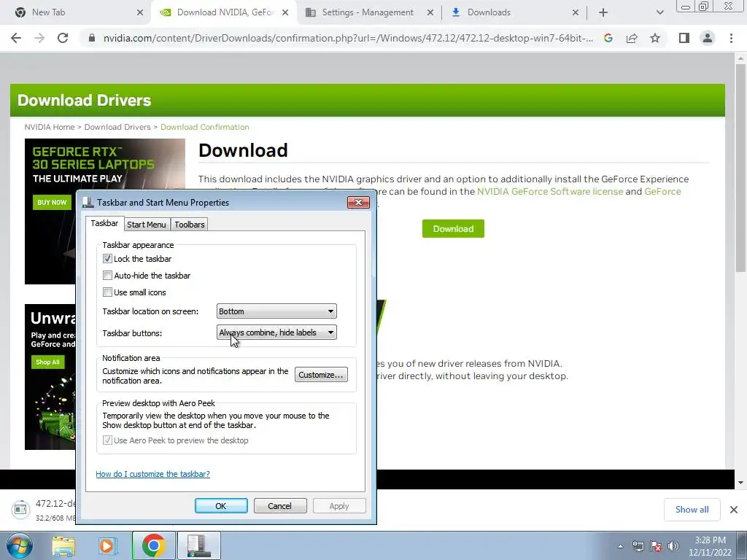
Task: Open Taskbar buttons combine dropdown
Action: (x=276, y=332)
